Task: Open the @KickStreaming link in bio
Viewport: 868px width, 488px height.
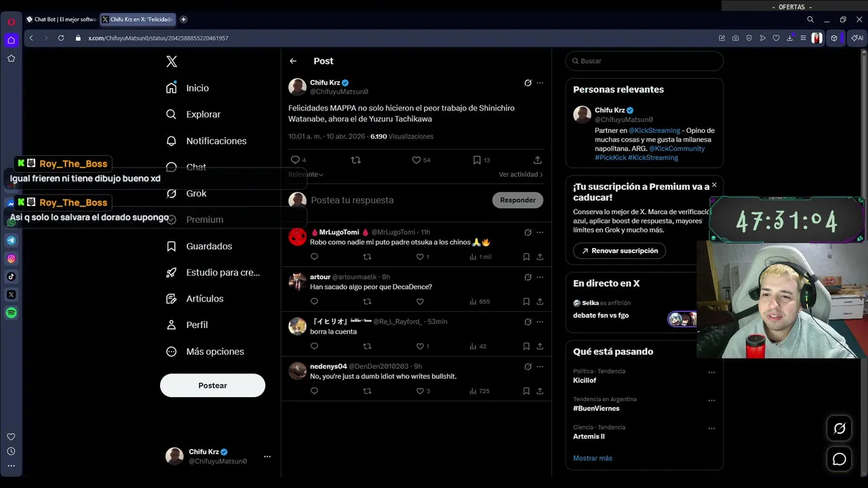Action: (654, 130)
